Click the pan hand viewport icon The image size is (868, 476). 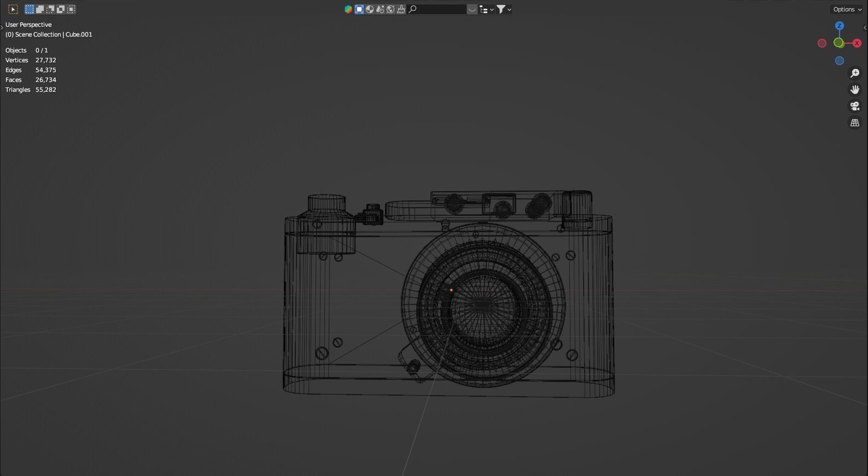point(855,90)
